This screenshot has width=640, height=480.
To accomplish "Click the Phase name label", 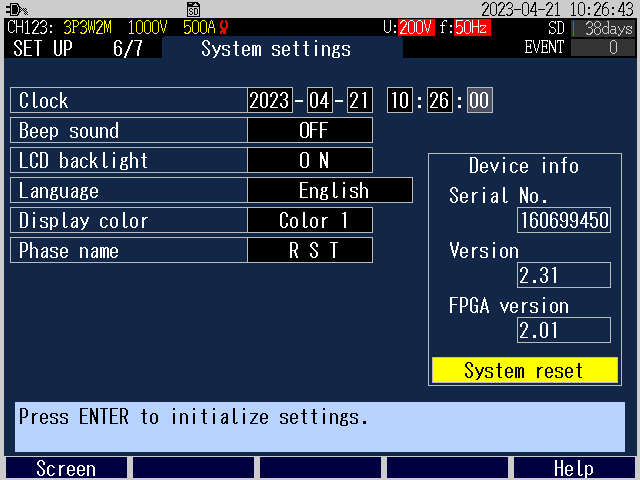I will [69, 251].
